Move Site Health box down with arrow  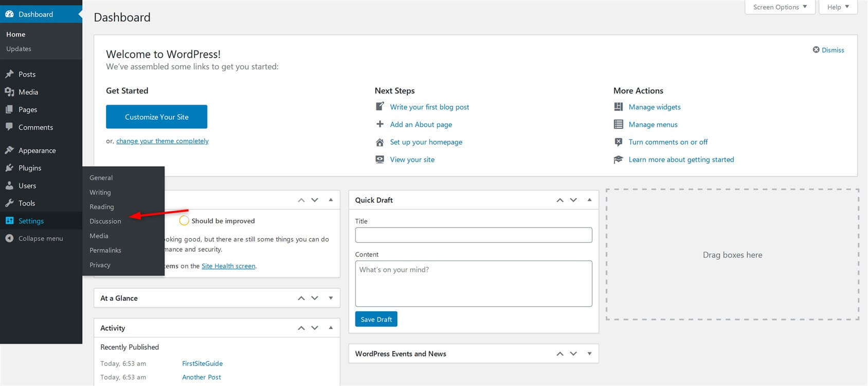(315, 200)
